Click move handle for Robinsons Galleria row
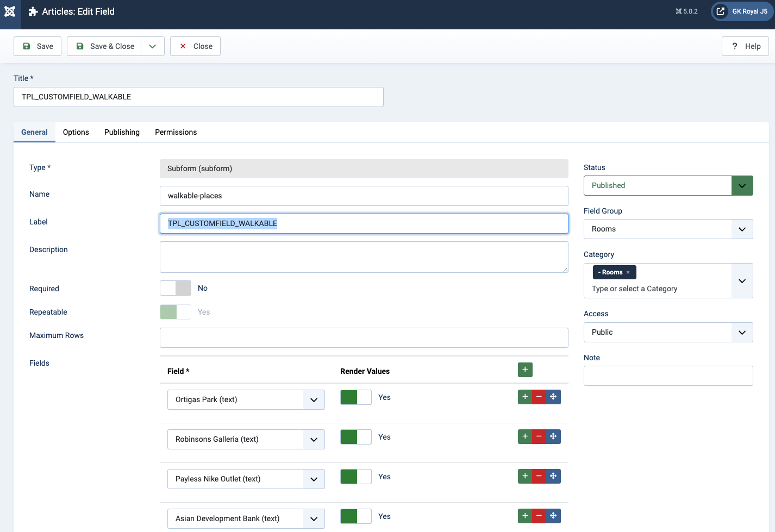Viewport: 775px width, 532px height. [x=553, y=437]
